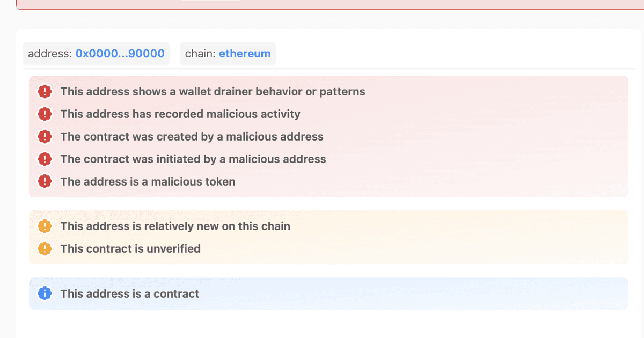Image resolution: width=644 pixels, height=338 pixels.
Task: Click 'This address is relatively new on this chain' text
Action: tap(175, 226)
